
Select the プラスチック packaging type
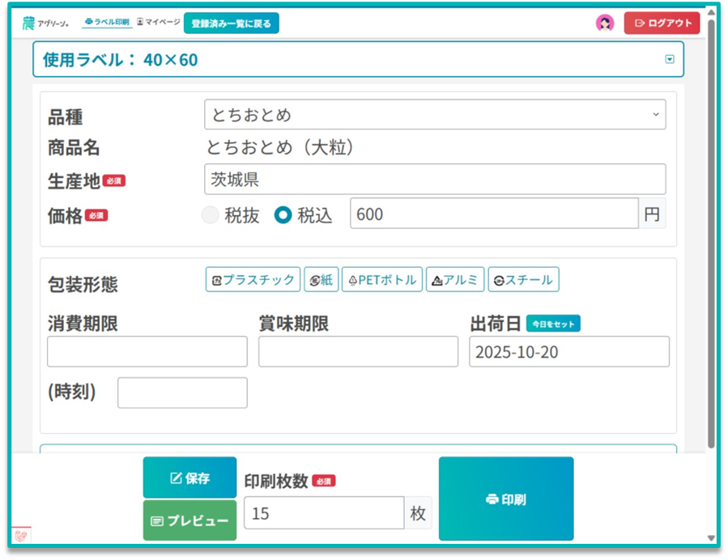point(253,280)
